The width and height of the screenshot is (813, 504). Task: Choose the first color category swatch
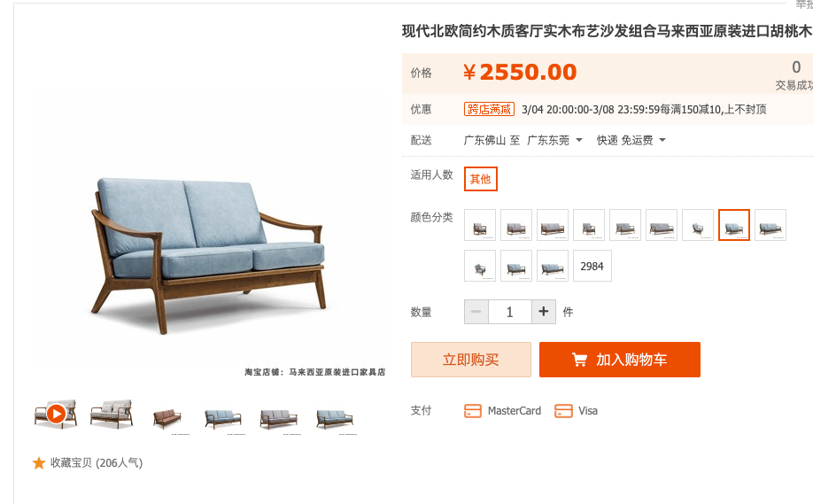[x=480, y=225]
